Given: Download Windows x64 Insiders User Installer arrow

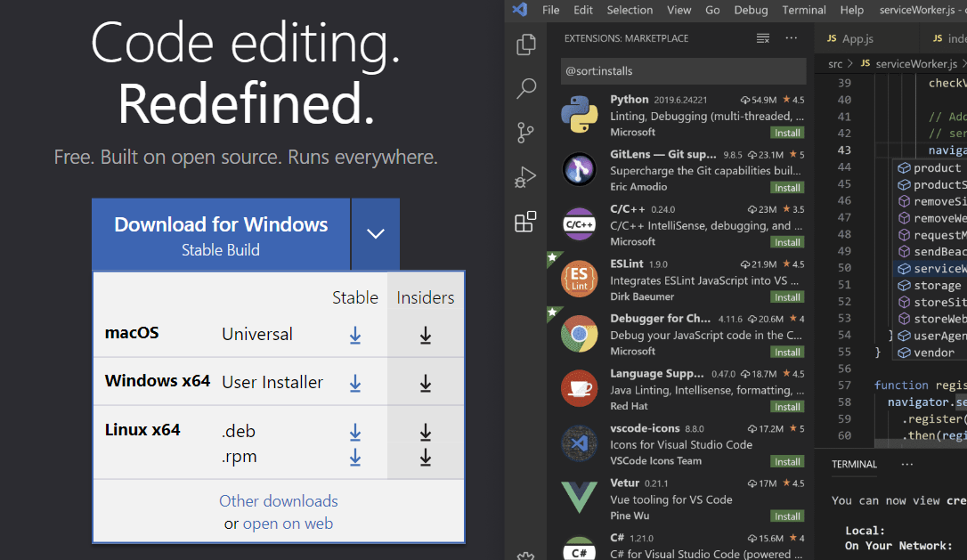Looking at the screenshot, I should [x=426, y=384].
